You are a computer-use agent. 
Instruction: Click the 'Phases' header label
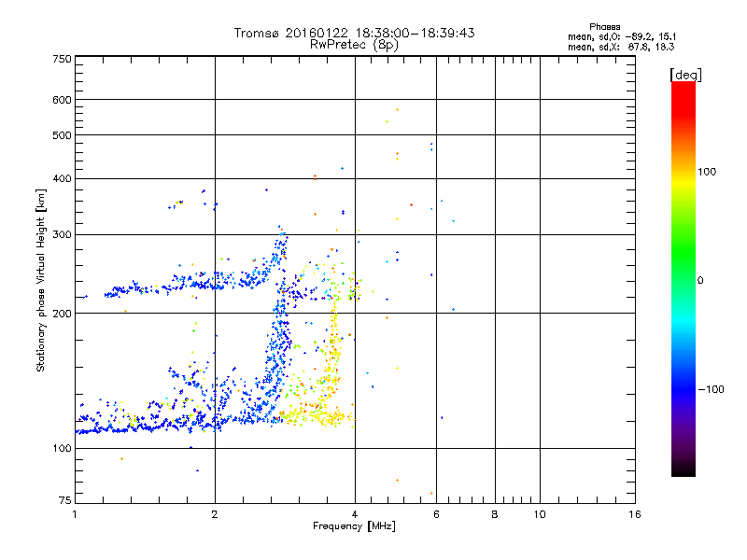coord(604,27)
